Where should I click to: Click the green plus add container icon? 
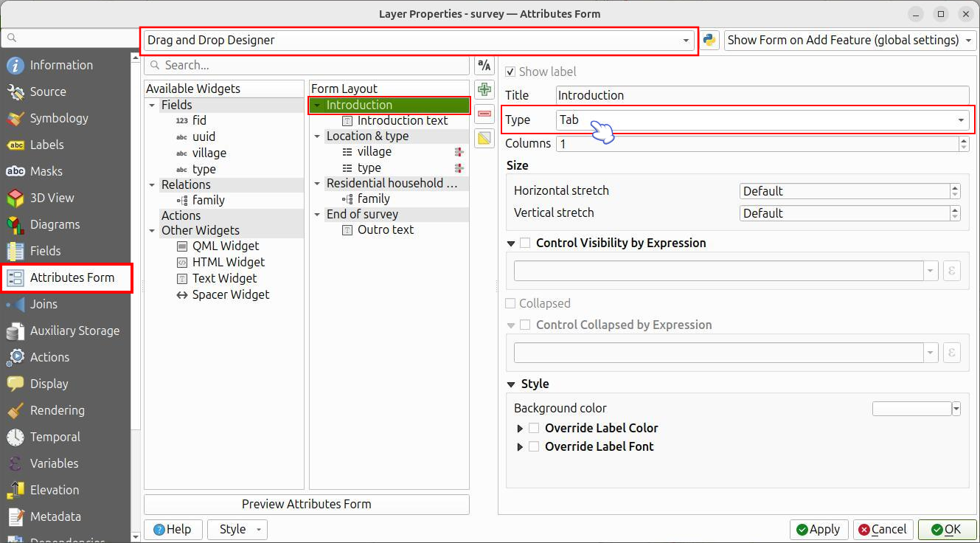[484, 90]
